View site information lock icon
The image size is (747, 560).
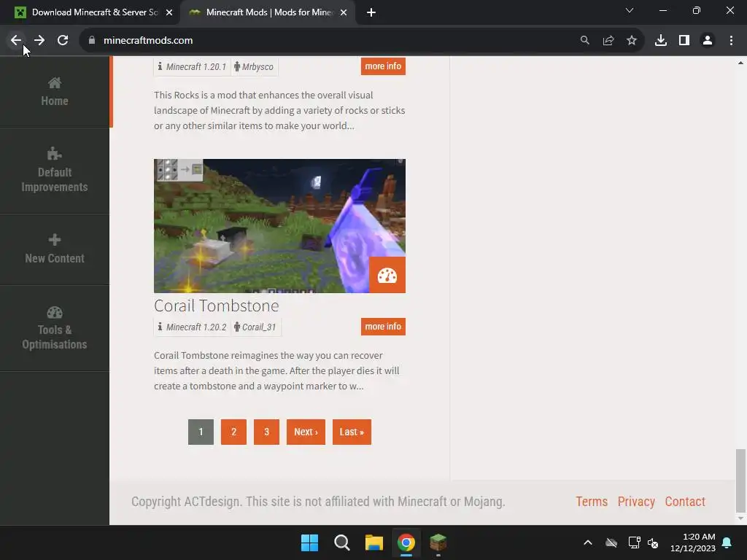click(92, 41)
